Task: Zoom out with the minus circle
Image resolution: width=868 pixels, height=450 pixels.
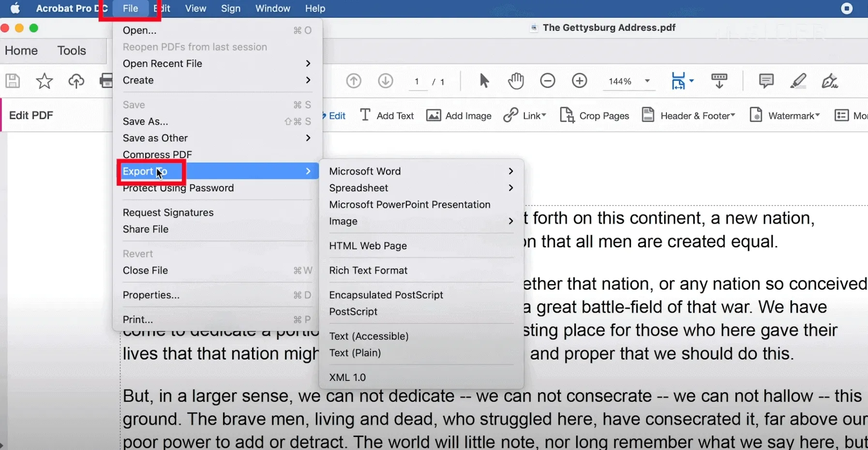Action: tap(548, 81)
